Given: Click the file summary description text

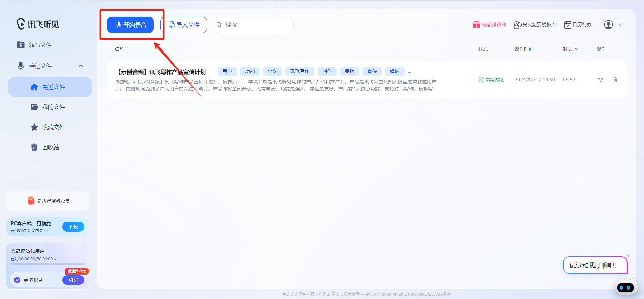Looking at the screenshot, I should click(276, 85).
